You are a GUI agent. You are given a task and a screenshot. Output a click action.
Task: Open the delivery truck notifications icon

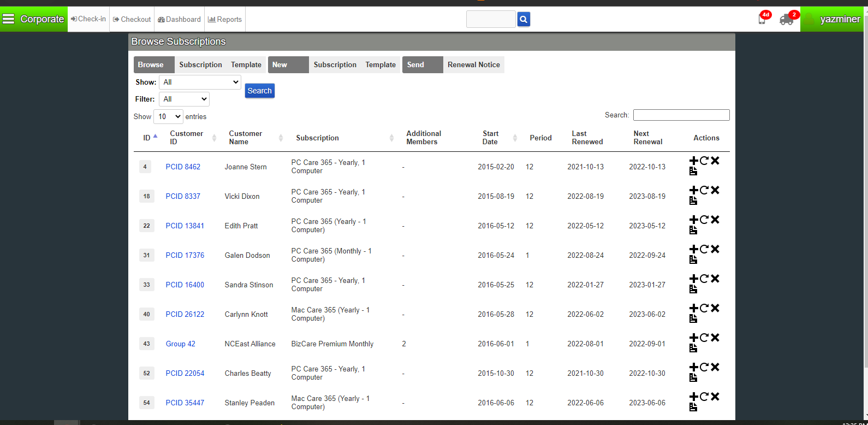pos(787,20)
